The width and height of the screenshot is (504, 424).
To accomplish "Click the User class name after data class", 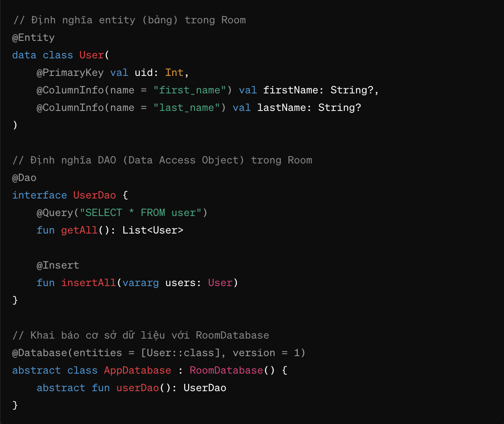I will [92, 55].
